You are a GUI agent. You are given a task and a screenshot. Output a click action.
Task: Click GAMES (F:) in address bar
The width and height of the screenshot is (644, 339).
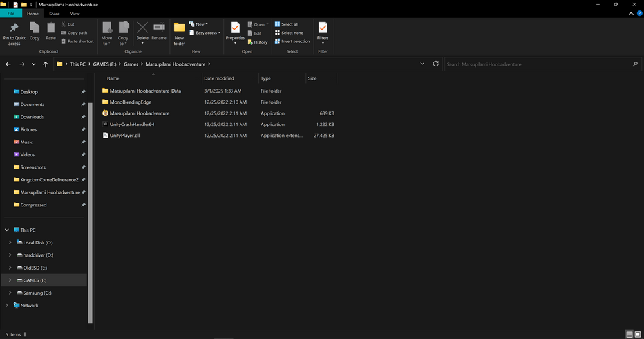(105, 64)
